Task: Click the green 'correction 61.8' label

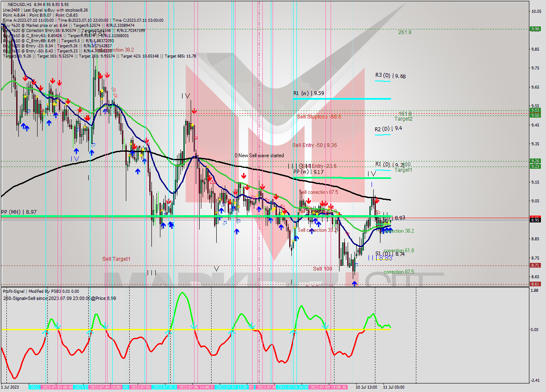Action: 398,251
